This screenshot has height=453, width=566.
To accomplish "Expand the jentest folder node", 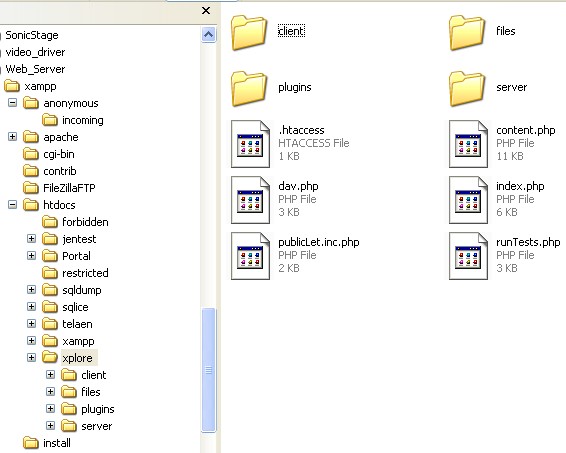I will [31, 239].
